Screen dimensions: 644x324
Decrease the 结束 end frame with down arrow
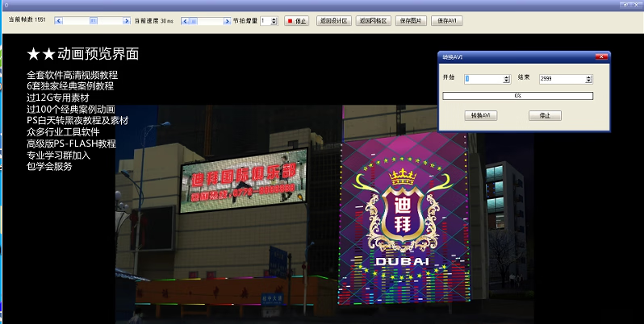589,81
